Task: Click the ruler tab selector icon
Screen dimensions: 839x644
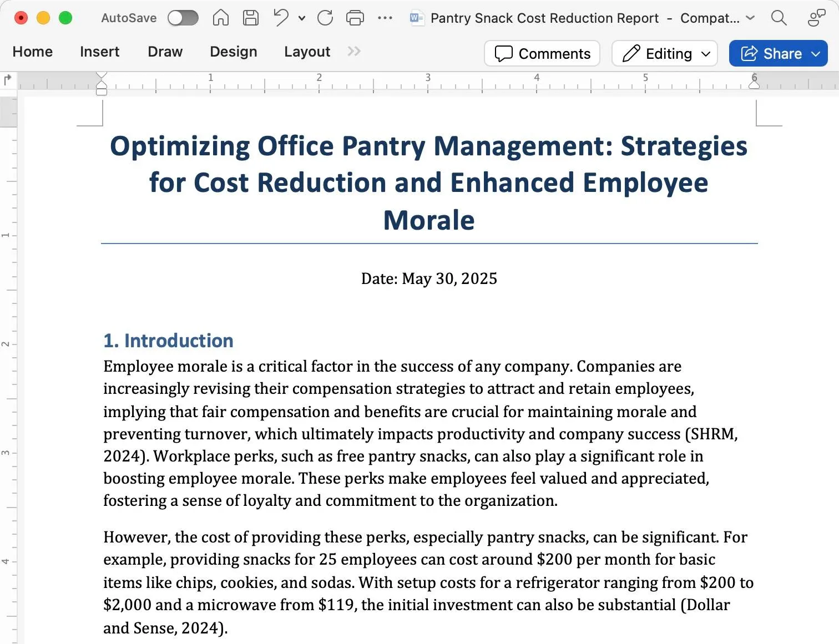Action: point(8,80)
